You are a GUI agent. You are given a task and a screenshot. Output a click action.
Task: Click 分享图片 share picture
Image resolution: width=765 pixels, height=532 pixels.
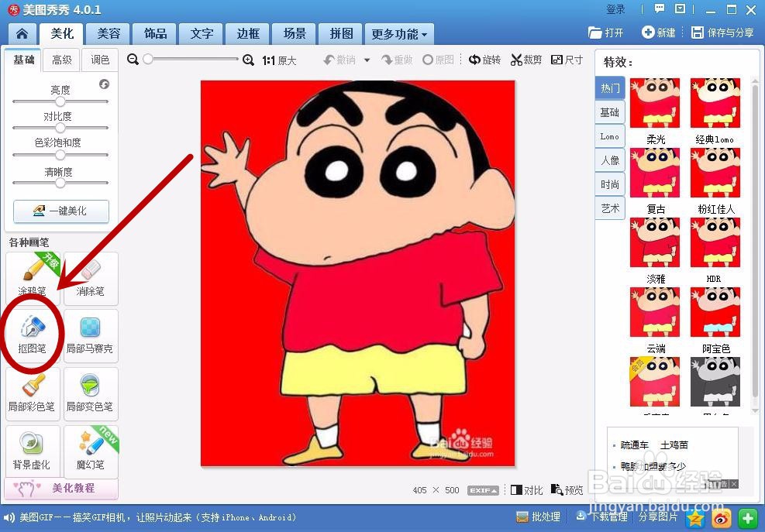(658, 517)
